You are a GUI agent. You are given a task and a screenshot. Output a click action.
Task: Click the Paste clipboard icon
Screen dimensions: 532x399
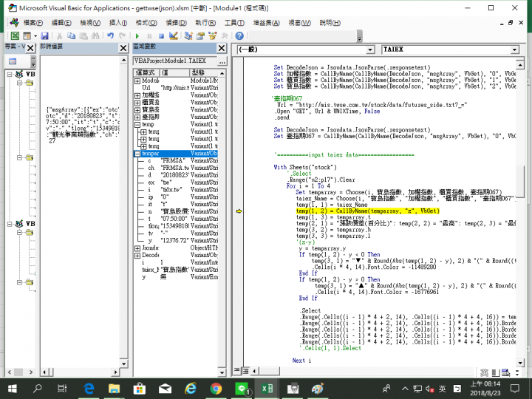coord(83,35)
